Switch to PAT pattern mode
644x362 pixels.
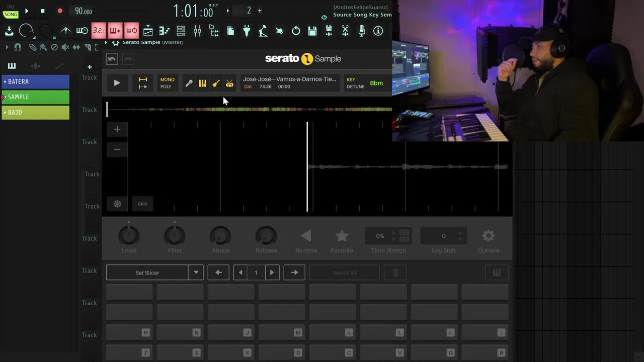11,7
